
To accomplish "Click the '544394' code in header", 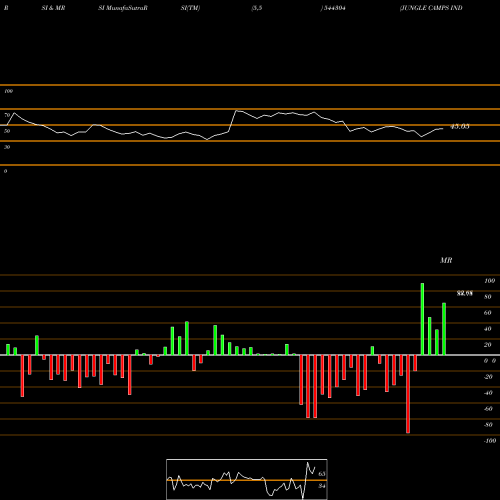I will [x=334, y=8].
